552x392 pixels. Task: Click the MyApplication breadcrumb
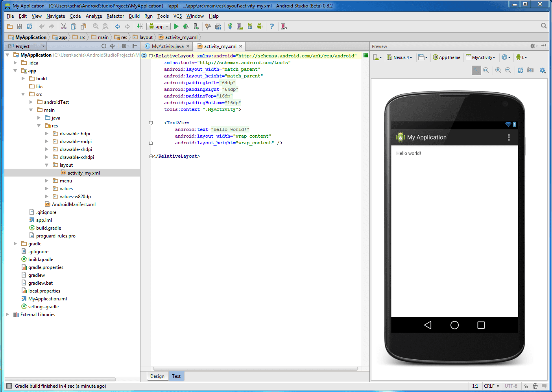28,37
